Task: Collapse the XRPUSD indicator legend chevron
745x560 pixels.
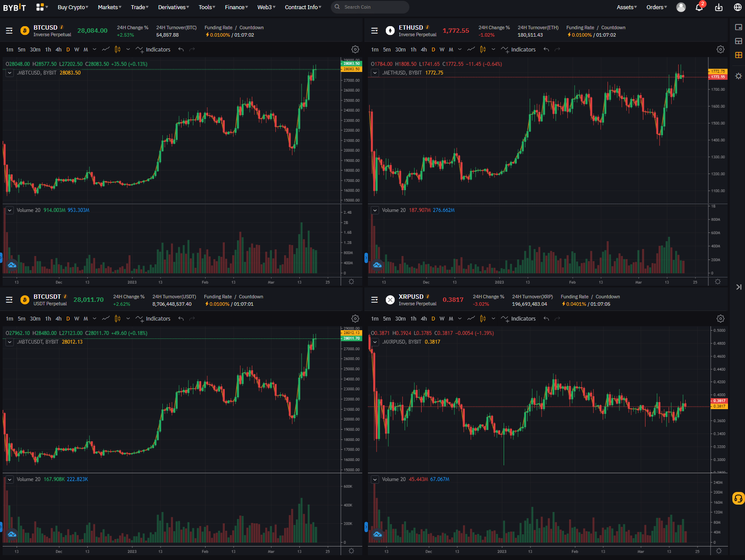Action: click(375, 342)
